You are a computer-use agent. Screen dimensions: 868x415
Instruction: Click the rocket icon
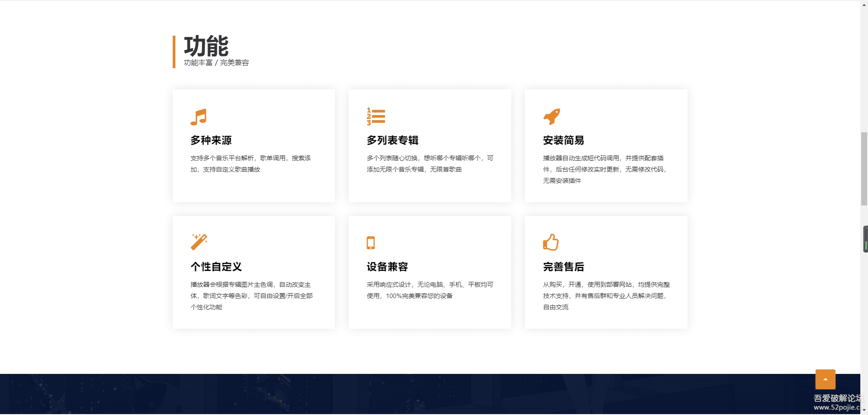click(552, 117)
